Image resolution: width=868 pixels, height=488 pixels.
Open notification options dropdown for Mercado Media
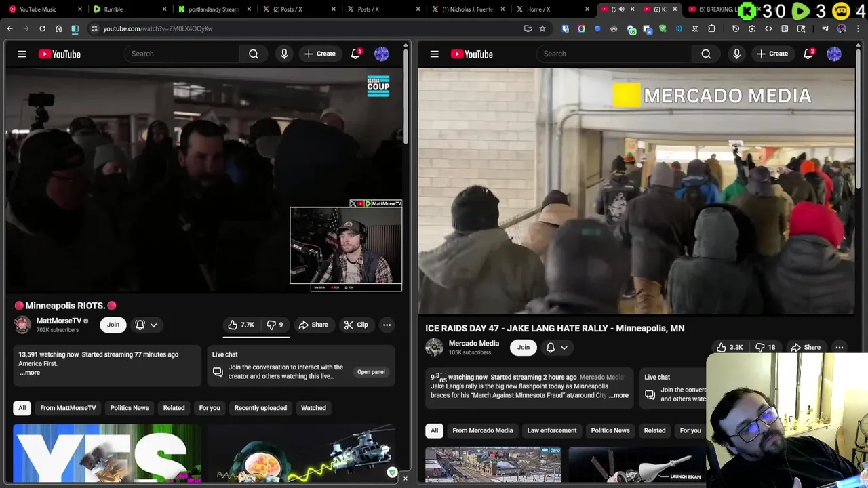557,347
